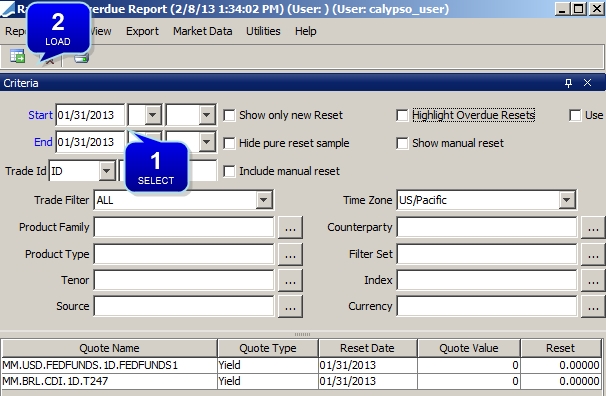
Task: Click the Reset Date column header
Action: [368, 348]
